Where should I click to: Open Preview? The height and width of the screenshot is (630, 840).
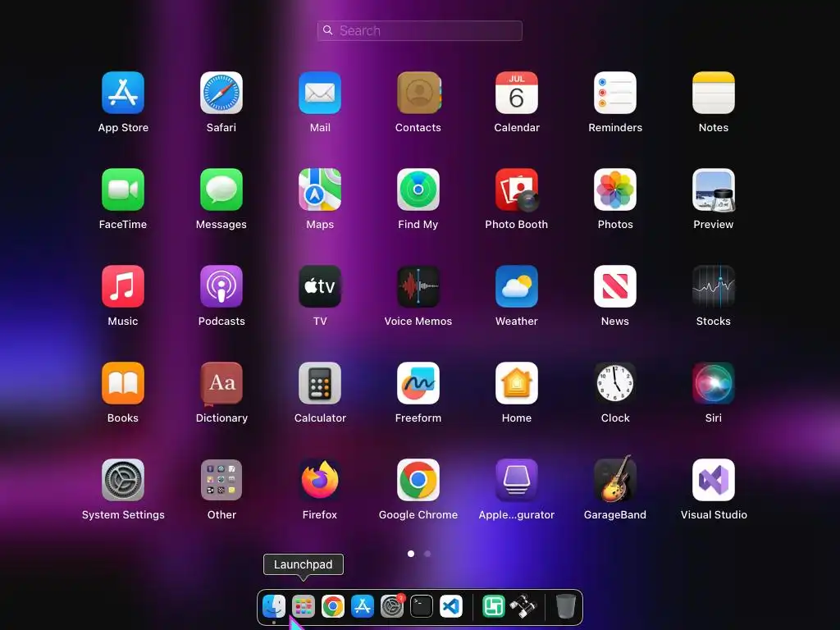[714, 189]
